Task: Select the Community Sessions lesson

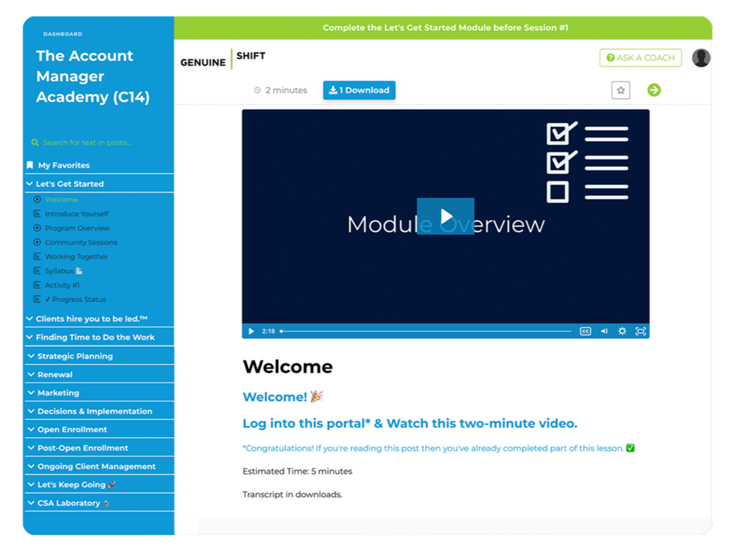Action: 81,242
